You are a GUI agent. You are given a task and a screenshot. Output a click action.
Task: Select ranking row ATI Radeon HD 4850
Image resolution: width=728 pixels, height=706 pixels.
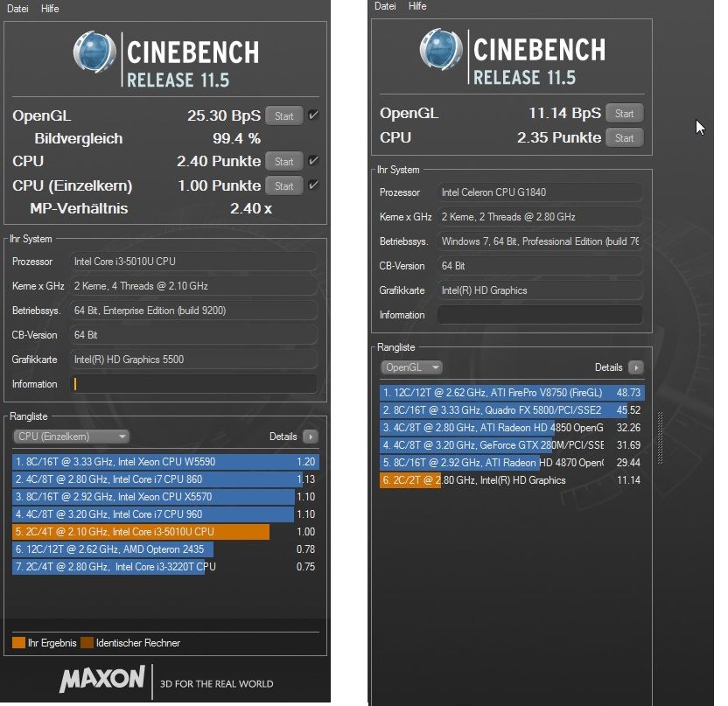click(512, 428)
